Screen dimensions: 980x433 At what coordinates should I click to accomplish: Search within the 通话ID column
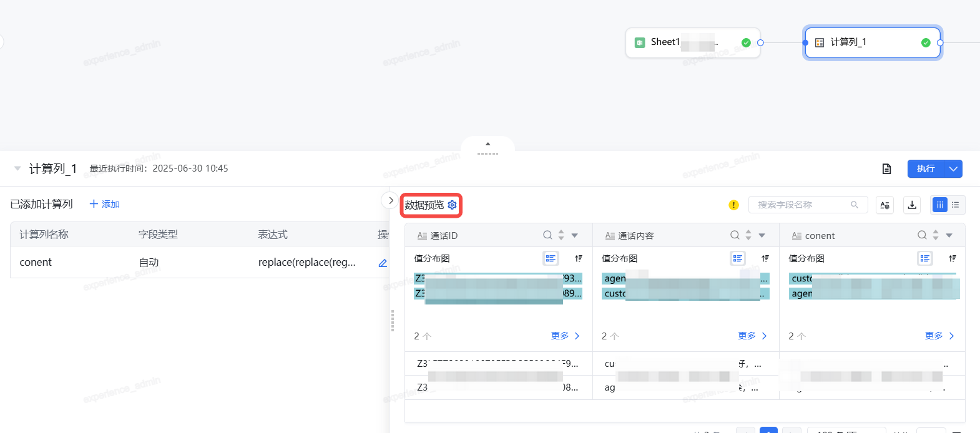click(547, 235)
